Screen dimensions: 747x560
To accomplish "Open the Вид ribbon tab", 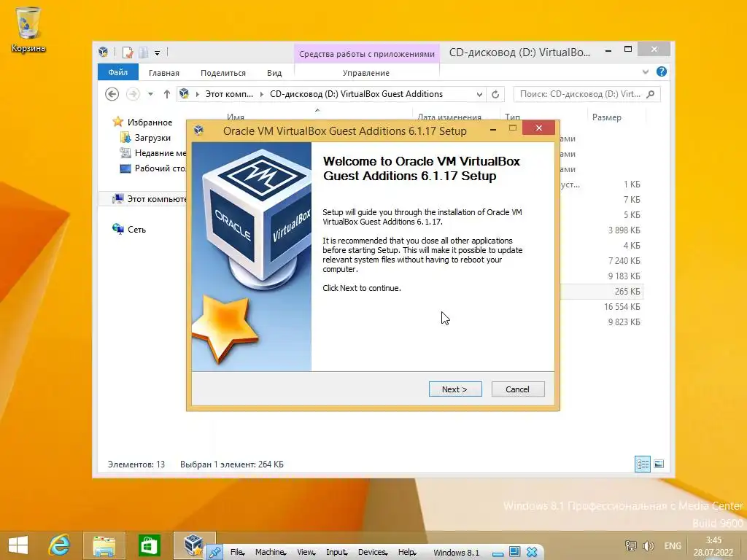I will (x=274, y=73).
